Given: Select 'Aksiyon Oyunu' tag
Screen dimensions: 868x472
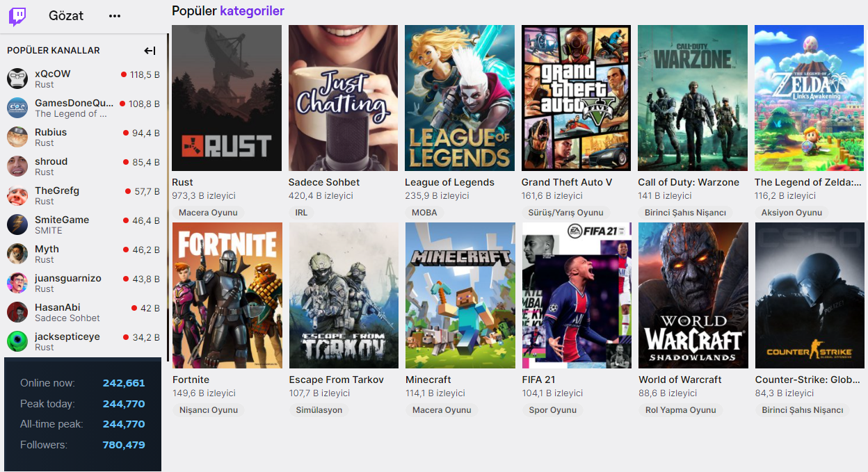Looking at the screenshot, I should [x=791, y=213].
